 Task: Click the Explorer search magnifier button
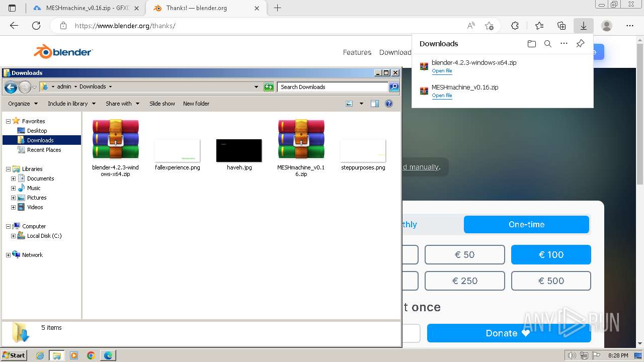coord(394,87)
